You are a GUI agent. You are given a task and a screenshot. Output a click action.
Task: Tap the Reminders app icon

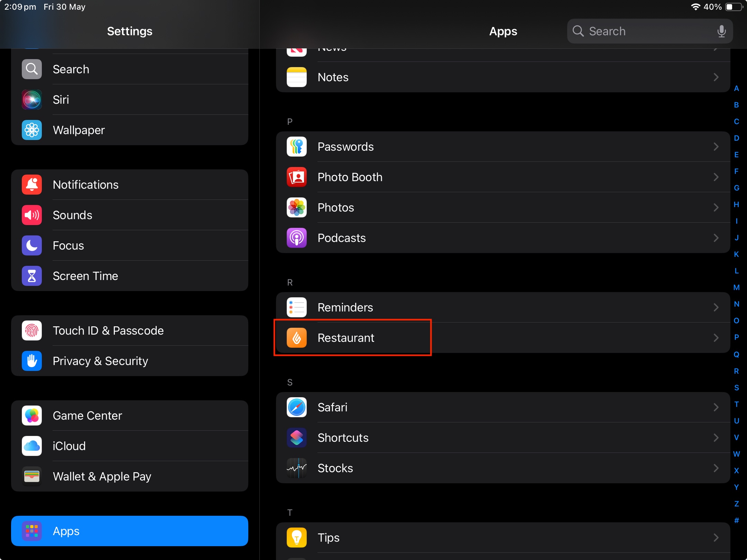[x=297, y=307]
